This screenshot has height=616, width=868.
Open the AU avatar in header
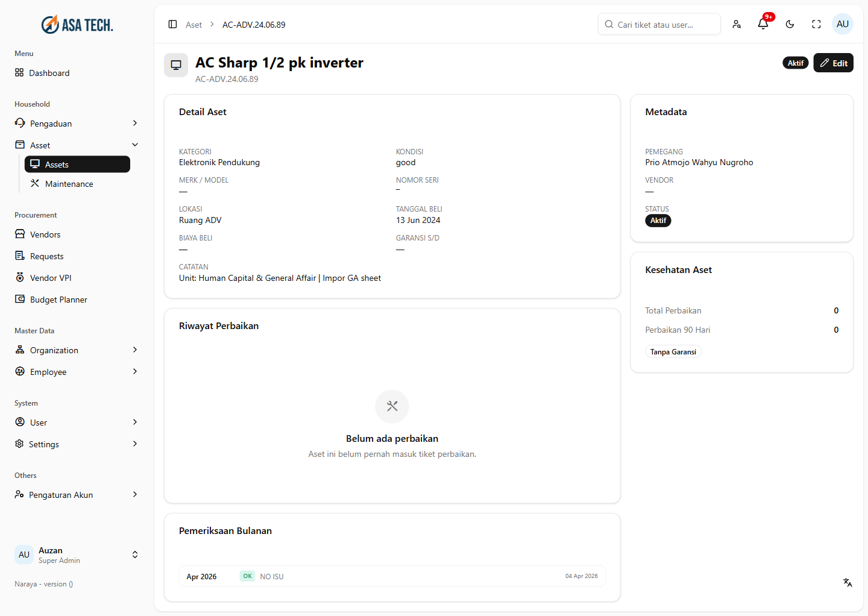coord(843,24)
